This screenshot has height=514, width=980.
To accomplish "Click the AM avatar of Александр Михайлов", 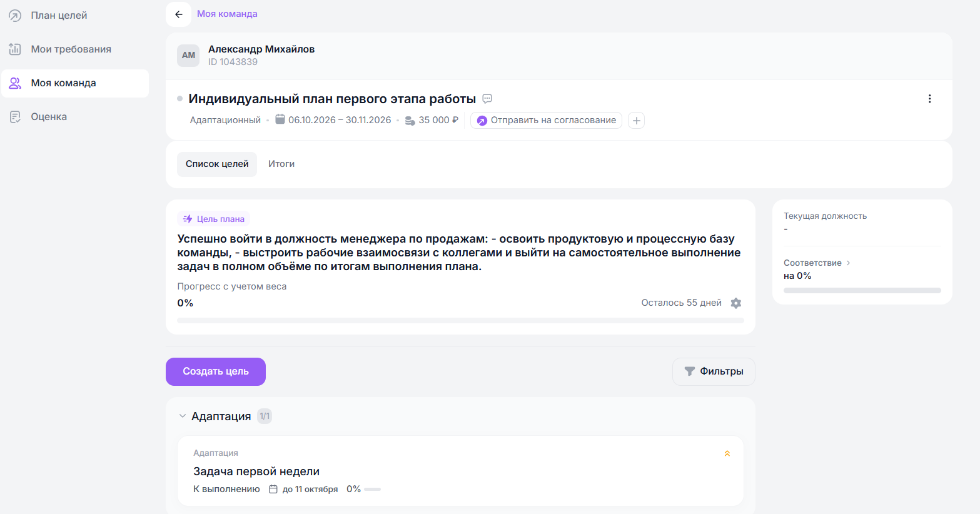I will click(x=188, y=56).
